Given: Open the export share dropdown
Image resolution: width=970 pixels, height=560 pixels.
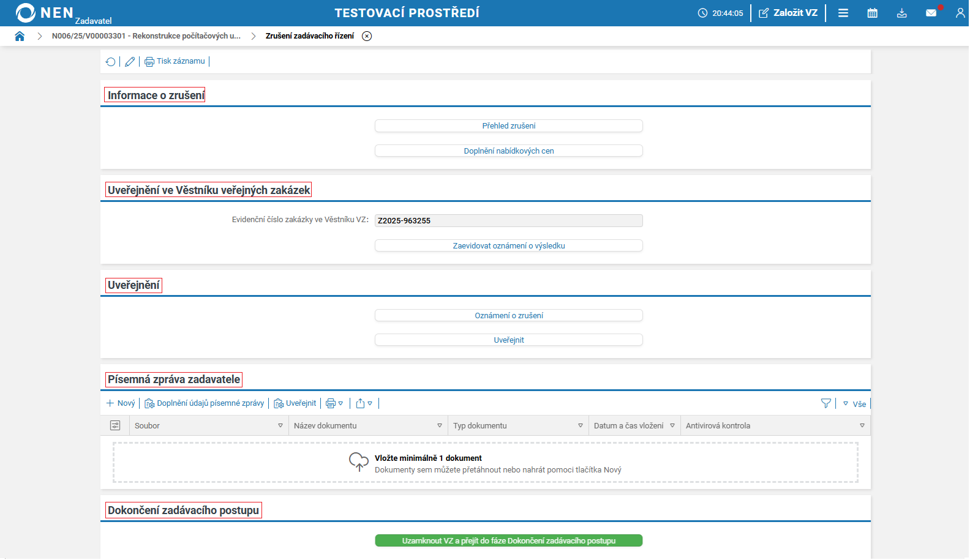Looking at the screenshot, I should 364,403.
